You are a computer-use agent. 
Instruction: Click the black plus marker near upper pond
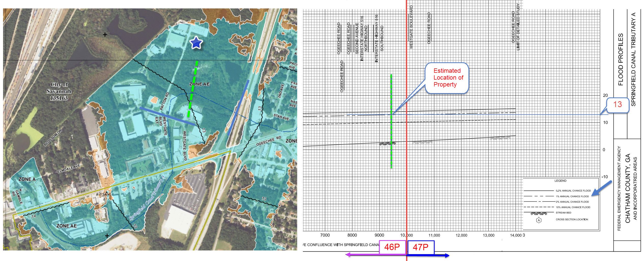point(105,35)
